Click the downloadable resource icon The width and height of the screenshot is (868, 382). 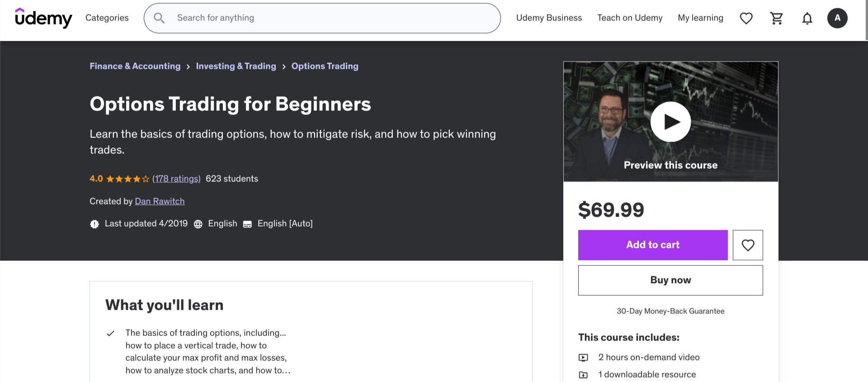584,374
